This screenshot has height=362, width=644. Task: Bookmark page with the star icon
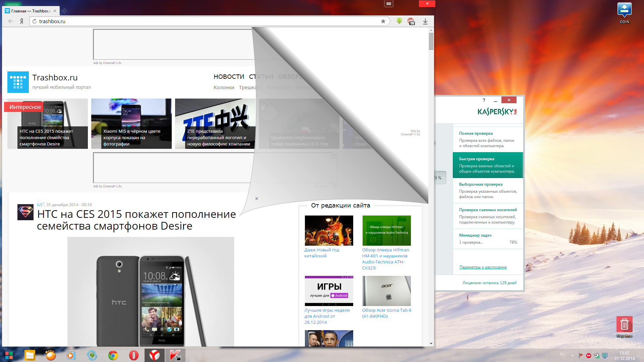pyautogui.click(x=383, y=21)
